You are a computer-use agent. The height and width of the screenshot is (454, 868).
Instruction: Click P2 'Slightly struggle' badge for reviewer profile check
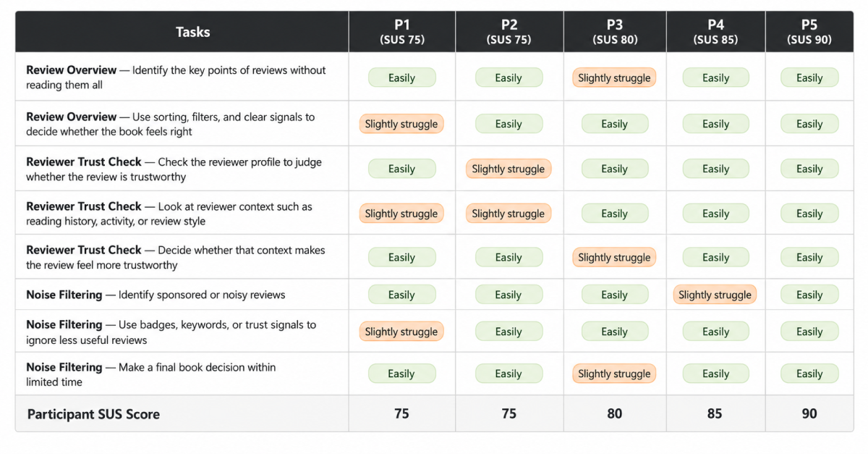pyautogui.click(x=509, y=169)
